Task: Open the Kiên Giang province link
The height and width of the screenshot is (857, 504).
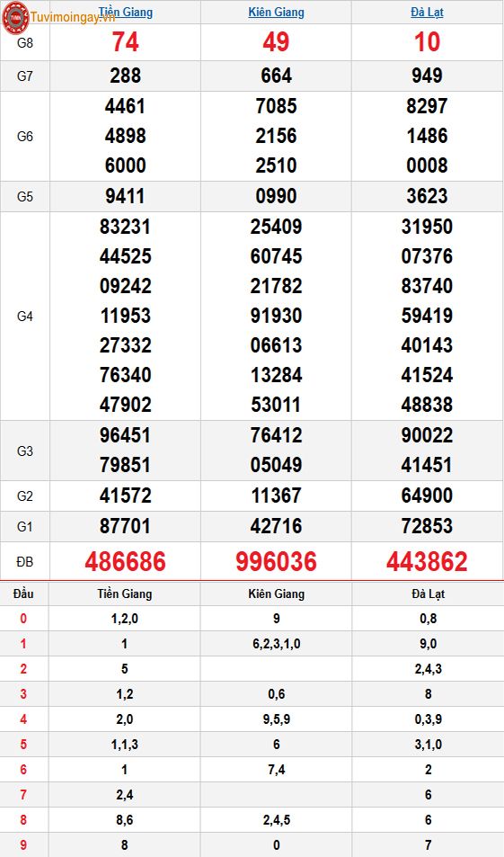Action: coord(277,12)
